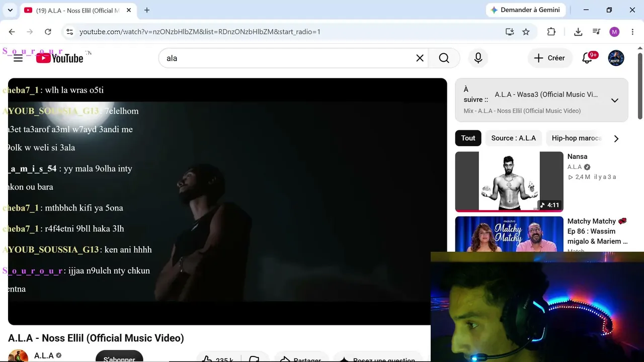Open a new browser tab

147,10
